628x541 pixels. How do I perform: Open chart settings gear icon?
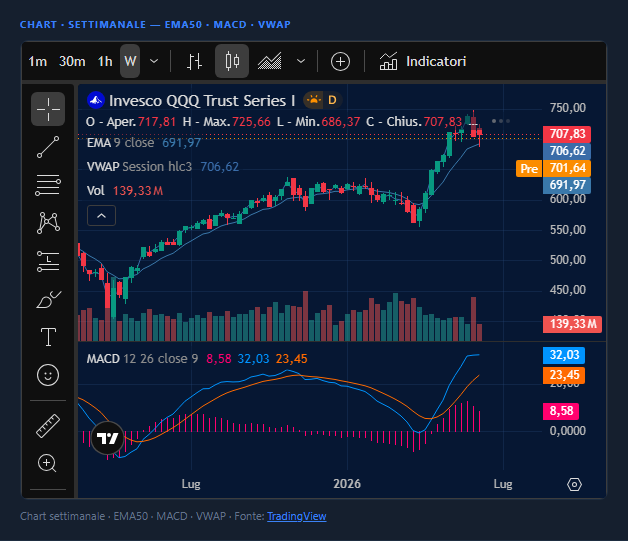pyautogui.click(x=574, y=485)
